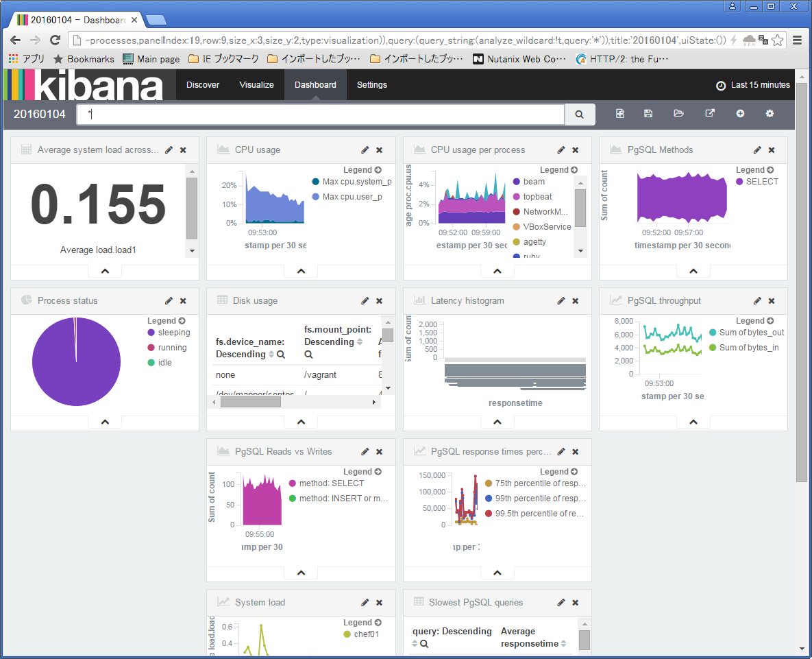Edit the System load panel
The image size is (812, 659).
tap(365, 602)
